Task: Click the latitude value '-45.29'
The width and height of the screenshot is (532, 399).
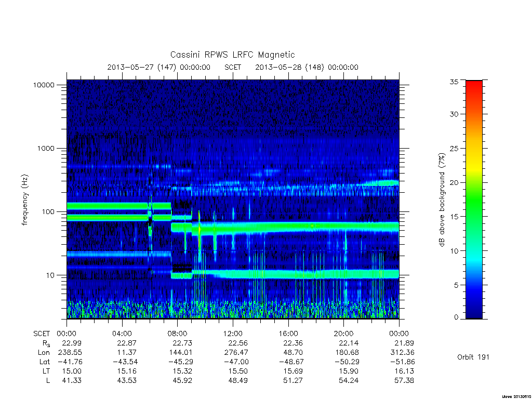Action: [x=180, y=362]
